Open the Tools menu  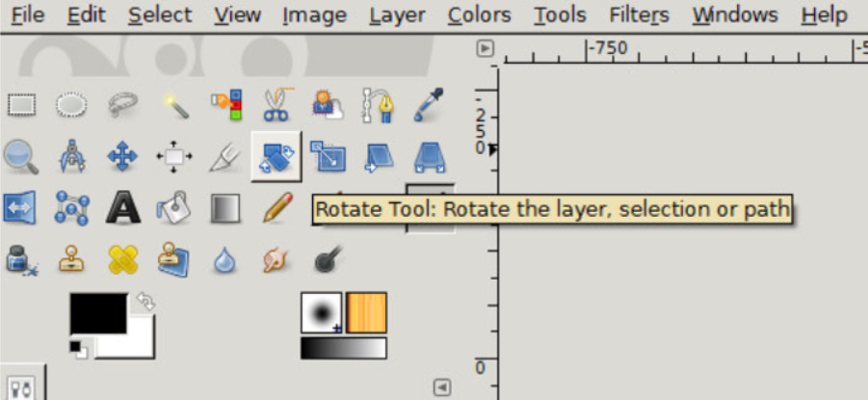point(560,15)
